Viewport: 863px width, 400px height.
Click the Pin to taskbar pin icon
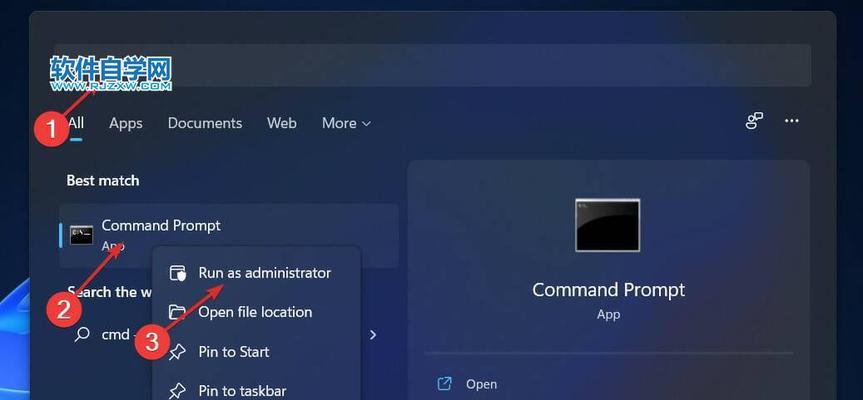(177, 391)
